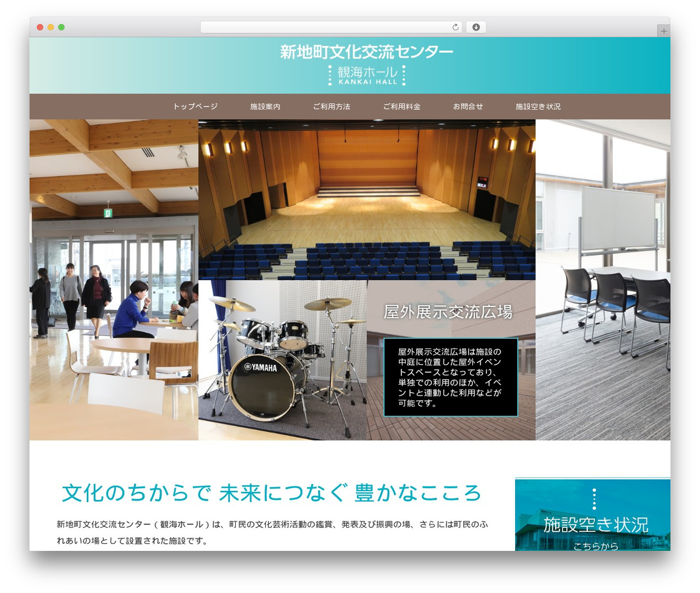The image size is (700, 593).
Task: Click the browser reload icon
Action: [x=455, y=27]
